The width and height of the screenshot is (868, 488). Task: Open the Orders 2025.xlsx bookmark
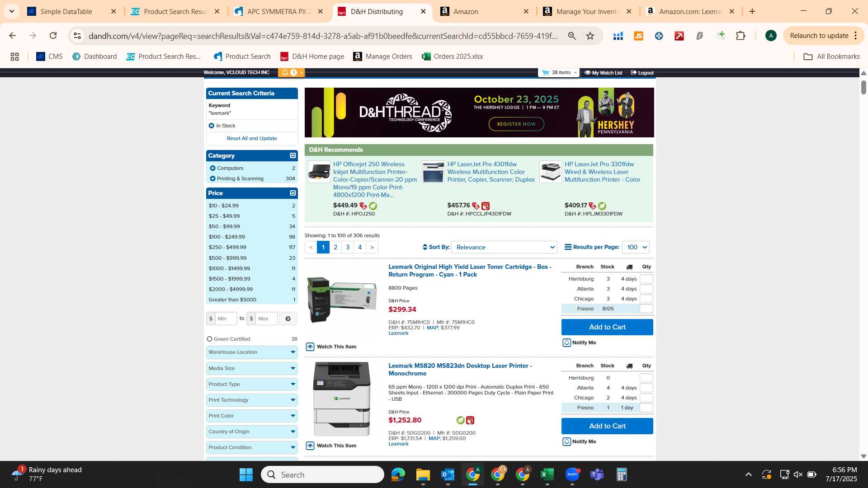[452, 56]
